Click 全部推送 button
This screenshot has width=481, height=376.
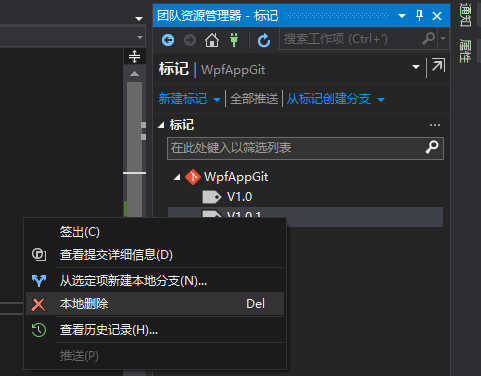tap(254, 99)
